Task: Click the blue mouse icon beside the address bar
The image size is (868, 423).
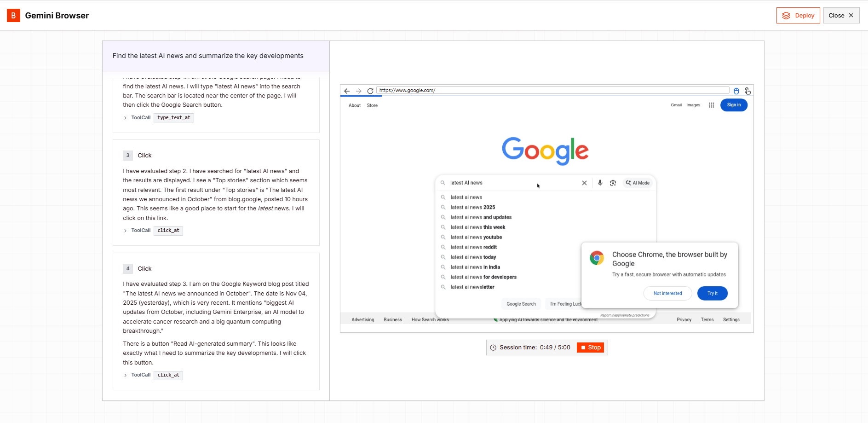Action: click(x=736, y=91)
